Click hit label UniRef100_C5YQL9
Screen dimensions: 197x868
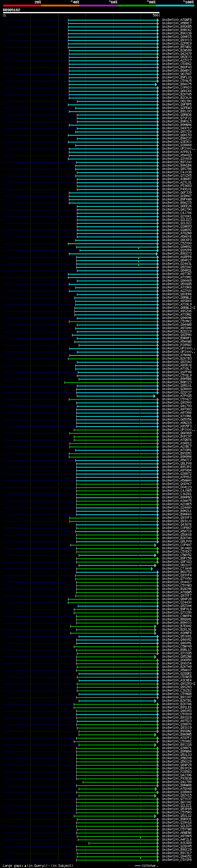coord(176,375)
